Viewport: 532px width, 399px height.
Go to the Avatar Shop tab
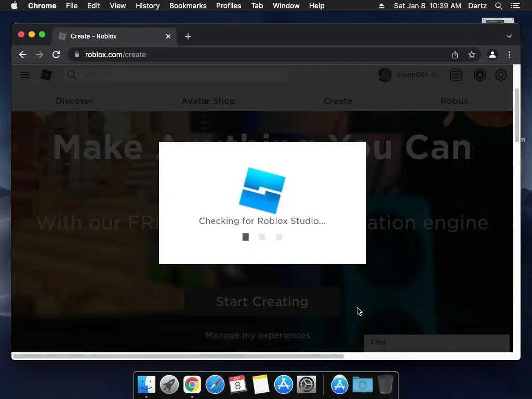pyautogui.click(x=208, y=101)
